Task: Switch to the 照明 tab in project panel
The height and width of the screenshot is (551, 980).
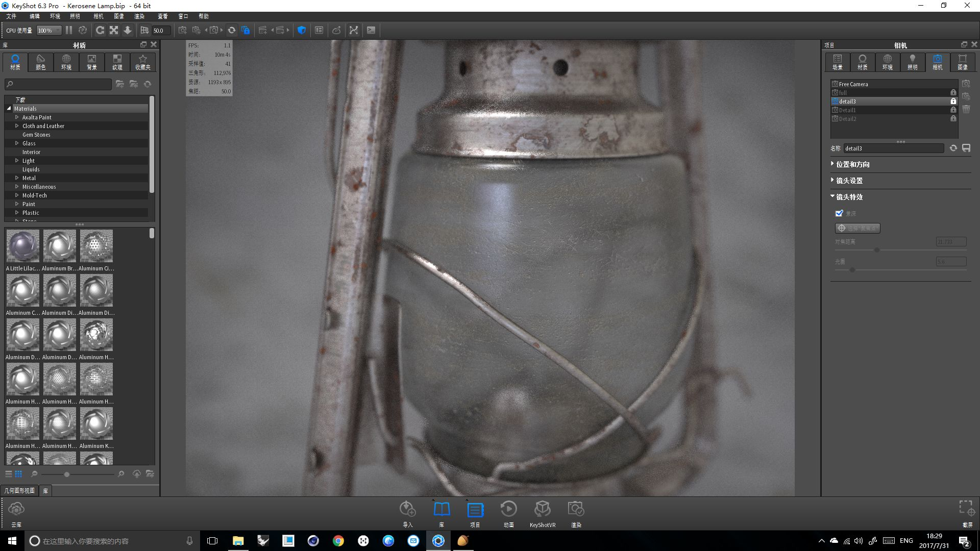Action: (912, 62)
